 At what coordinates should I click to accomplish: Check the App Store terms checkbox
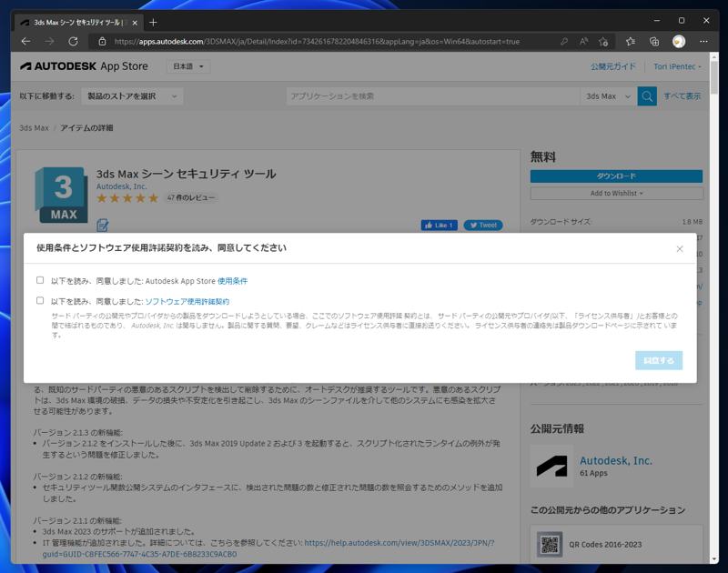[40, 280]
